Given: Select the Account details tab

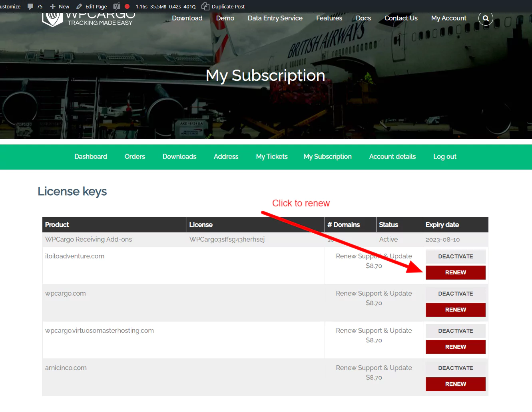Looking at the screenshot, I should pyautogui.click(x=392, y=157).
